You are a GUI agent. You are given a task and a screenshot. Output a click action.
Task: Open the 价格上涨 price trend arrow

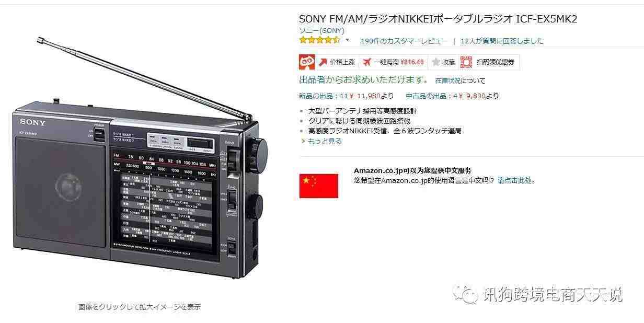point(323,62)
